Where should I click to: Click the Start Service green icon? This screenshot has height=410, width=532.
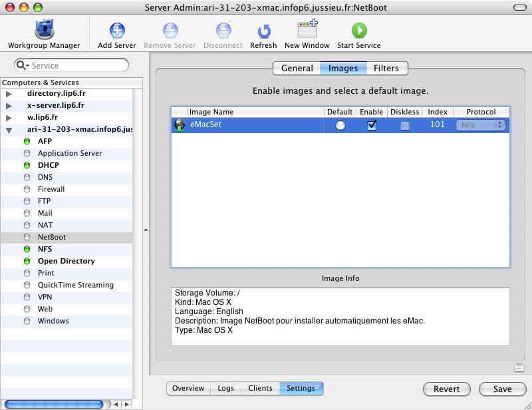(359, 30)
